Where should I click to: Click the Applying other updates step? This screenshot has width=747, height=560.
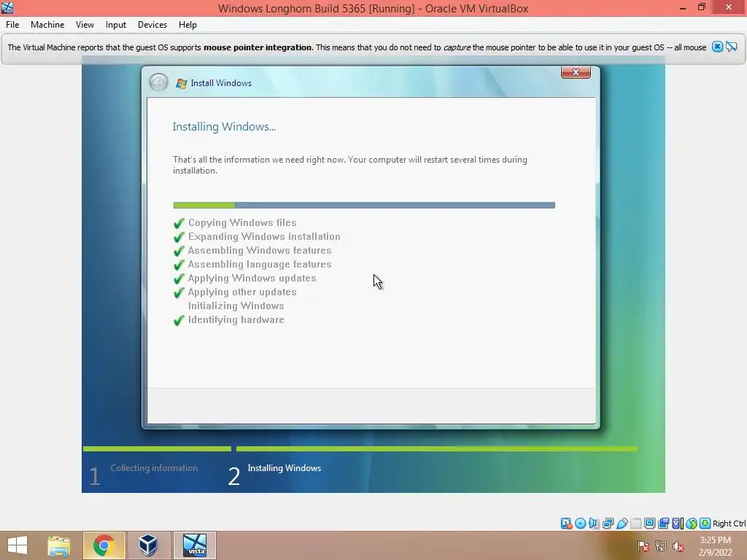(242, 292)
